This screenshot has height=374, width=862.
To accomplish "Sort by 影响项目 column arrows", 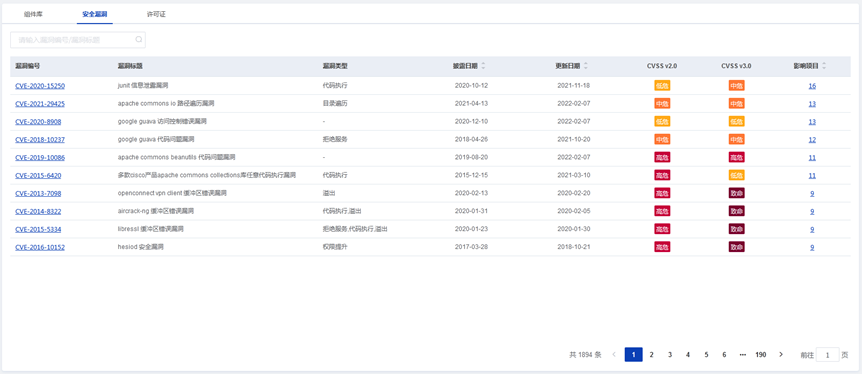I will click(x=824, y=66).
